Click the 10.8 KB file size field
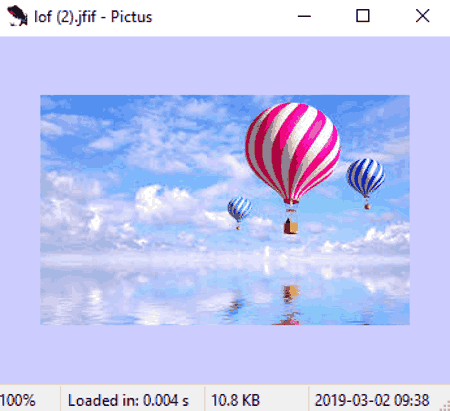Viewport: 450px width, 411px height. tap(235, 400)
